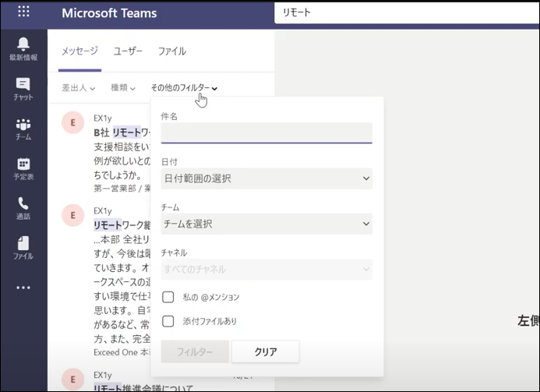This screenshot has height=392, width=540.
Task: Enable 私の @メンション checkbox
Action: point(168,297)
